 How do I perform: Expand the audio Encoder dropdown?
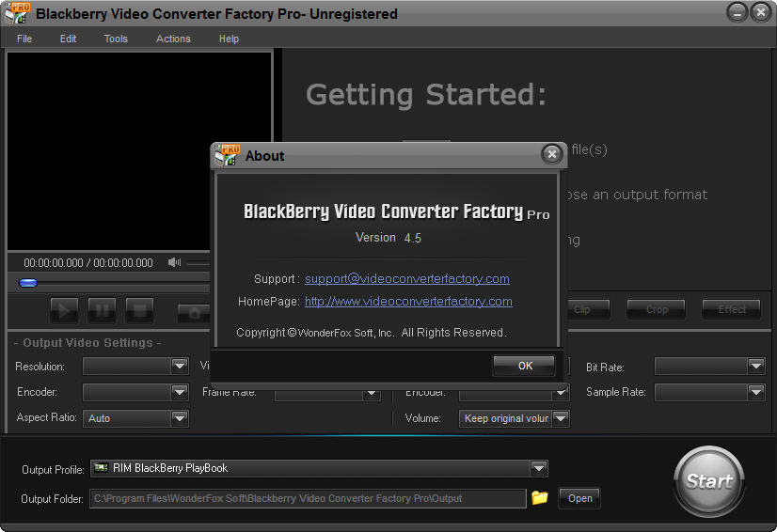pos(561,393)
